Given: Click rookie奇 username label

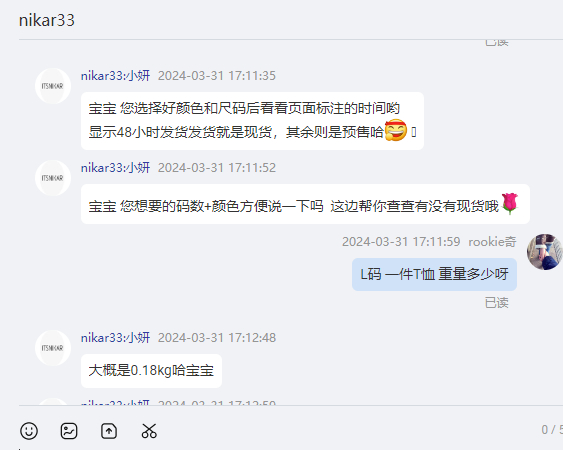Looking at the screenshot, I should tap(492, 242).
